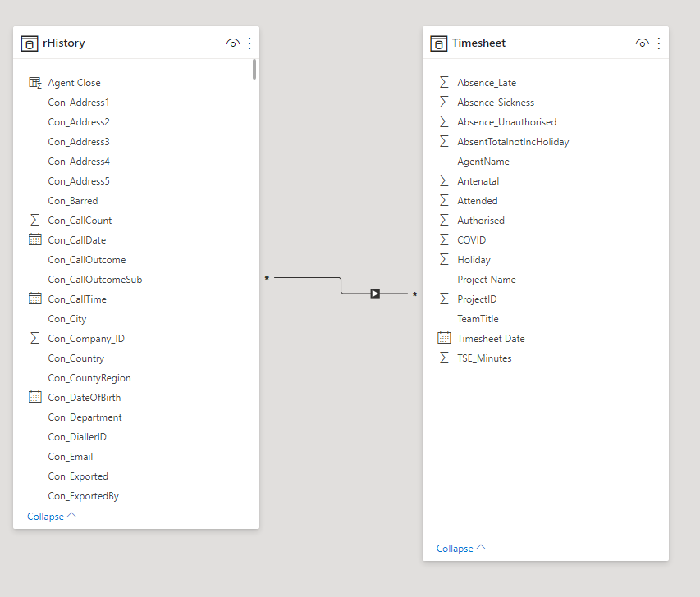Select the Con_City field
This screenshot has height=597, width=700.
pyautogui.click(x=67, y=319)
